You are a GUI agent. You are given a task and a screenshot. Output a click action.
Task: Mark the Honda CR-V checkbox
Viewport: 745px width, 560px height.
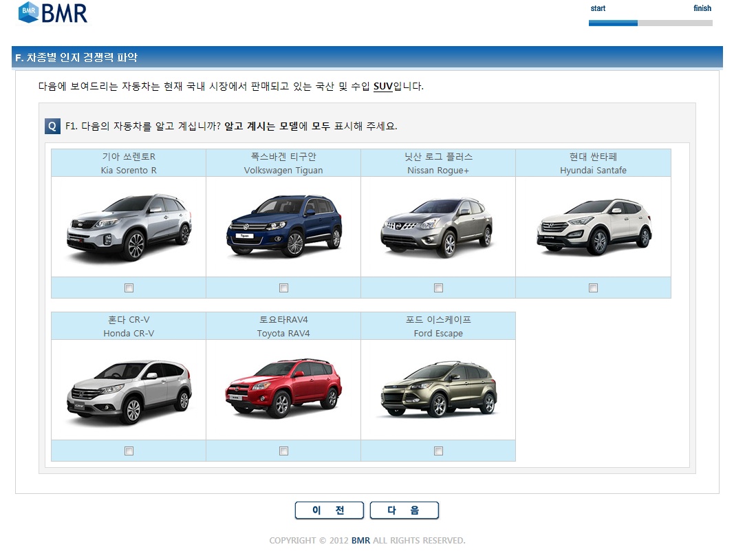129,451
